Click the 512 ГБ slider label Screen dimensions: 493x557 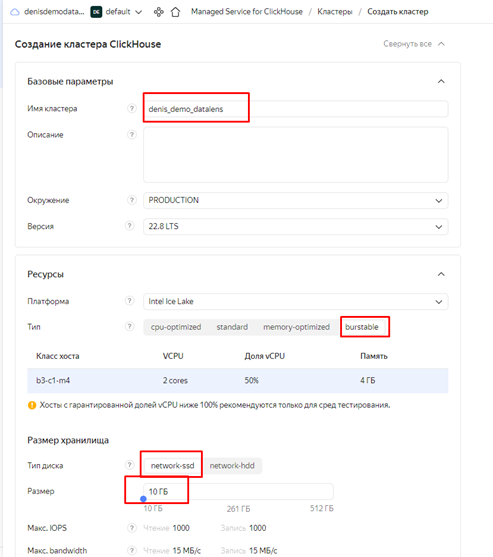point(321,508)
